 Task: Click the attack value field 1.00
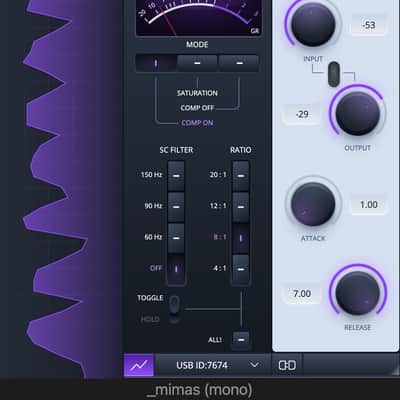[368, 205]
